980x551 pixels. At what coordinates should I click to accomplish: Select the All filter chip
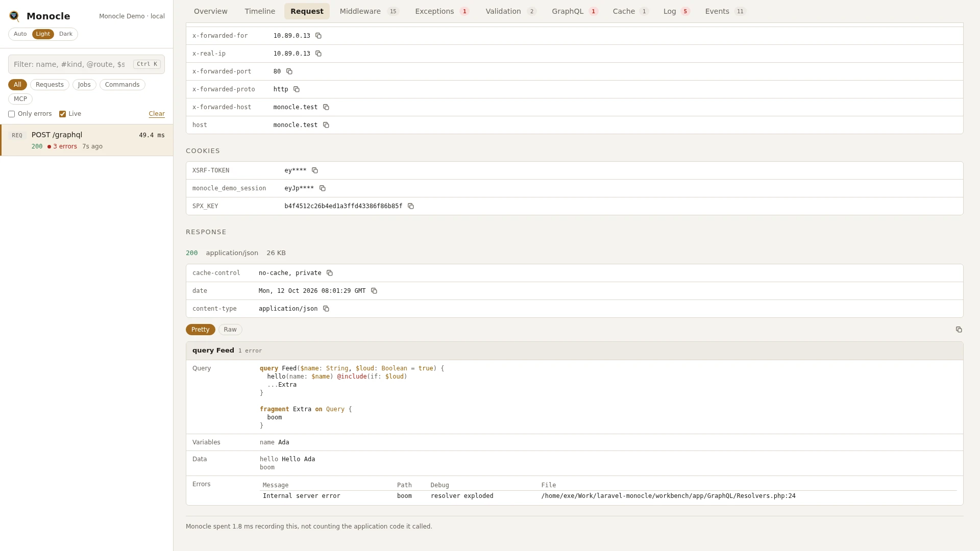(x=17, y=85)
